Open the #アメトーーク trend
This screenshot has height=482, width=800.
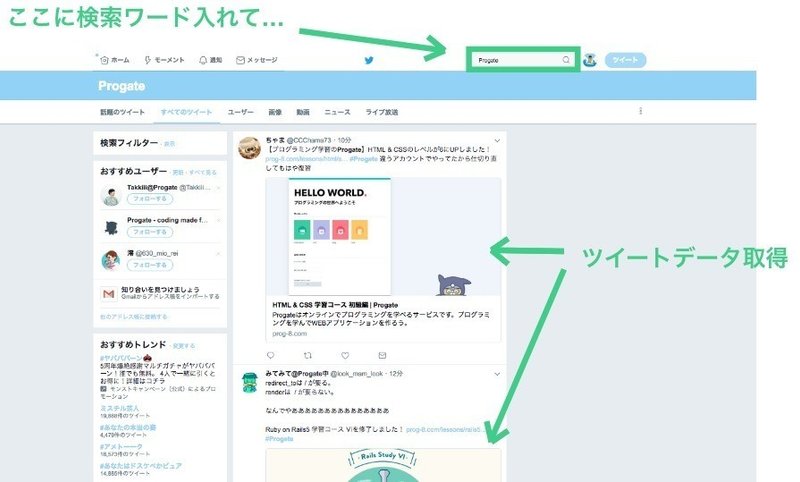[x=121, y=446]
